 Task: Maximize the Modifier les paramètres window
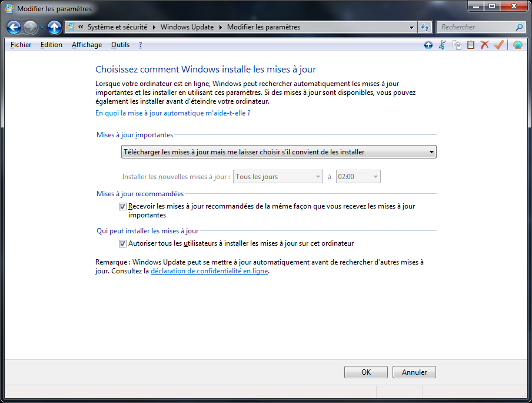492,6
